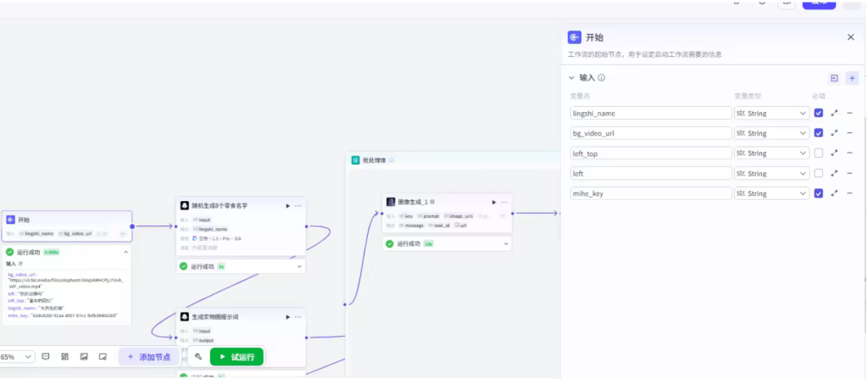
Task: Open the comment icon in bottom toolbar
Action: [x=46, y=357]
